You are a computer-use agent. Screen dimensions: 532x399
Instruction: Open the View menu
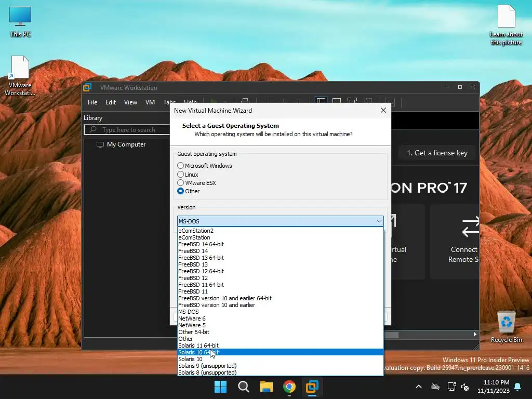130,102
